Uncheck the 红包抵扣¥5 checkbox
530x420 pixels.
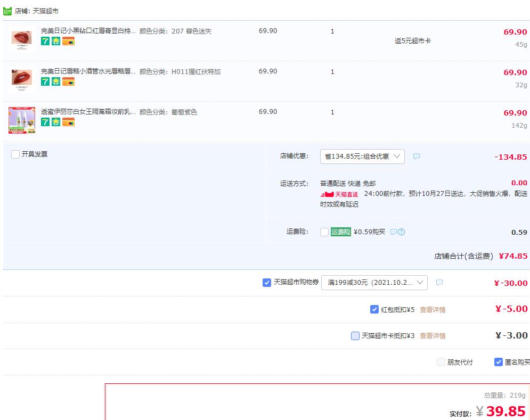point(374,309)
